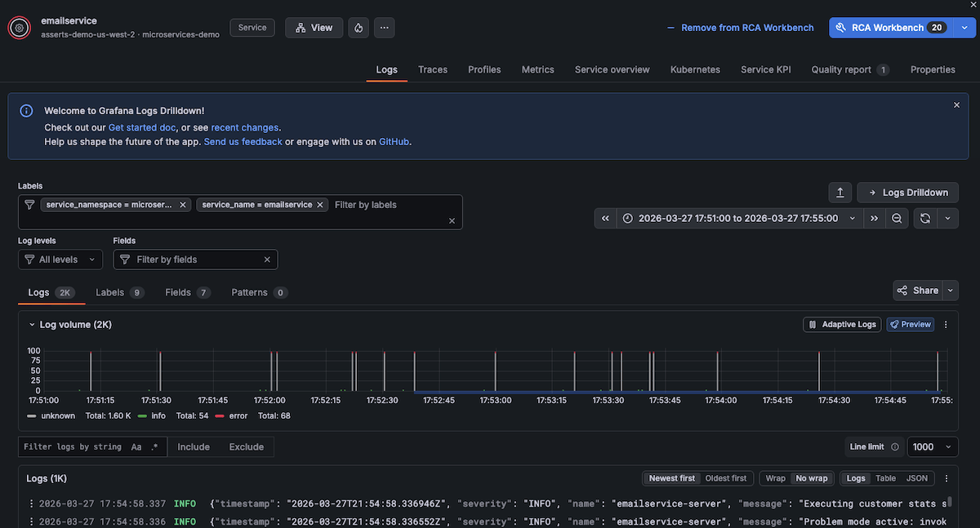The height and width of the screenshot is (528, 980).
Task: Shift time range forward with double-right arrows
Action: click(x=874, y=219)
